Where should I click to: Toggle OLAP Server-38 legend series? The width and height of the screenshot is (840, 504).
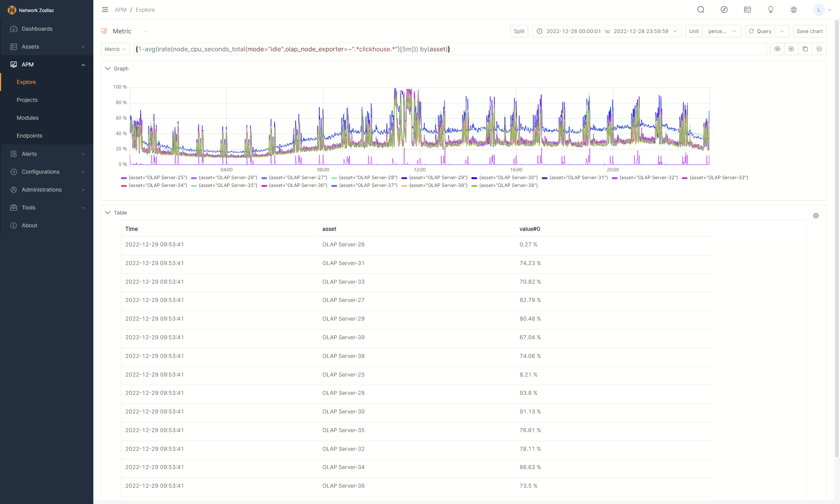click(435, 185)
